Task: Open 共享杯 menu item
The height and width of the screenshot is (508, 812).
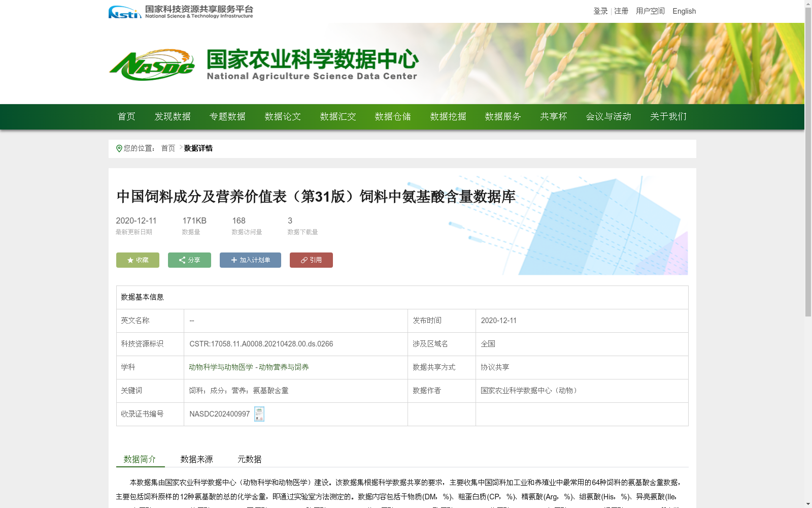Action: pos(554,117)
